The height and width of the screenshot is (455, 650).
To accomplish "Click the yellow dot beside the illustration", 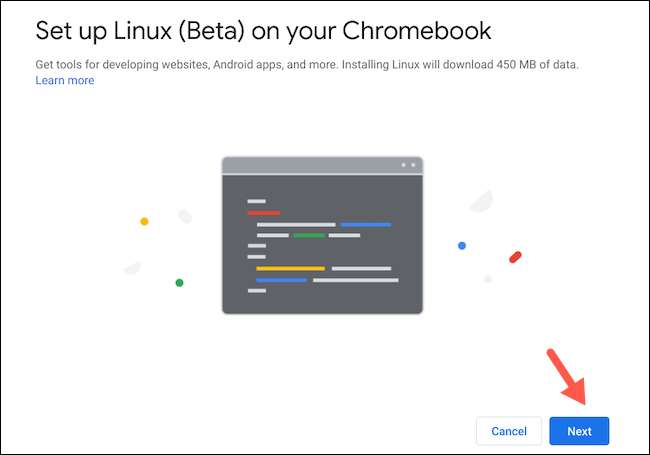I will click(144, 221).
